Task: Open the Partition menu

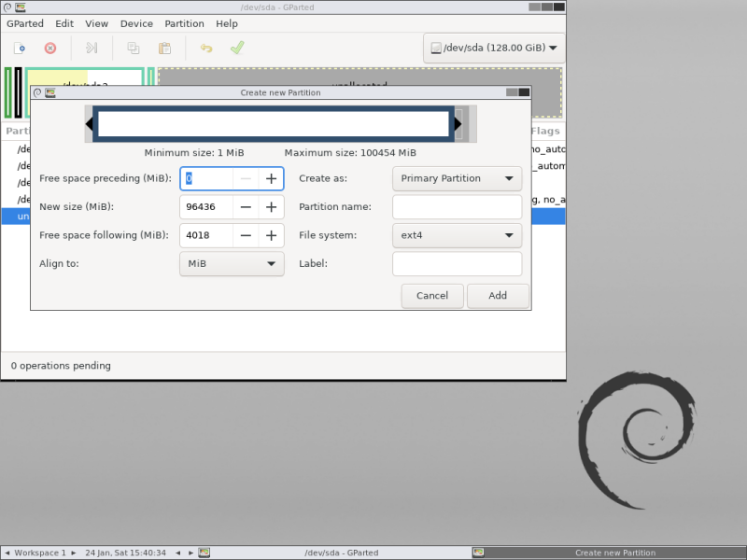Action: point(184,24)
